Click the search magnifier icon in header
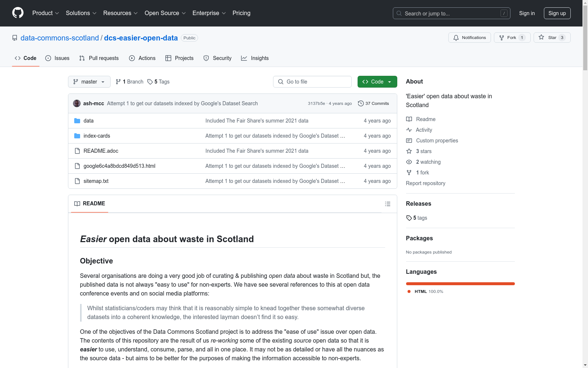This screenshot has height=368, width=588. pos(399,13)
